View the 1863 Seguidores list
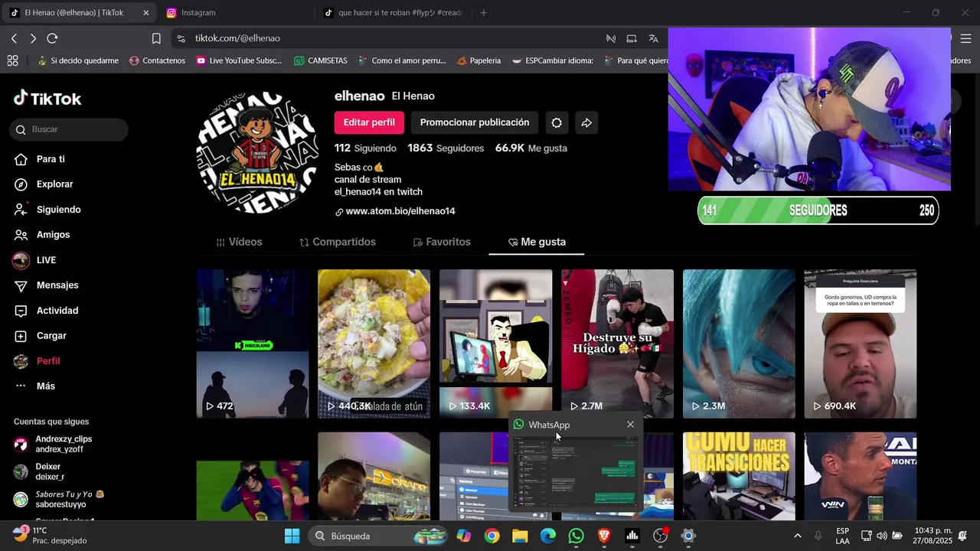Viewport: 980px width, 551px height. [446, 148]
